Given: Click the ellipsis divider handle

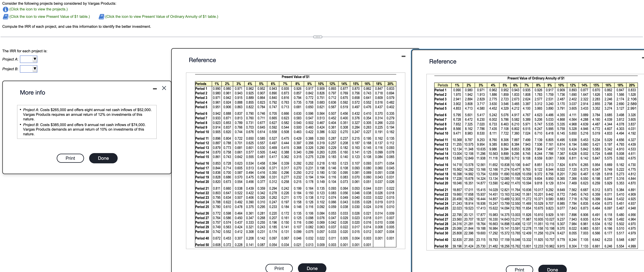Looking at the screenshot, I should coord(317,37).
